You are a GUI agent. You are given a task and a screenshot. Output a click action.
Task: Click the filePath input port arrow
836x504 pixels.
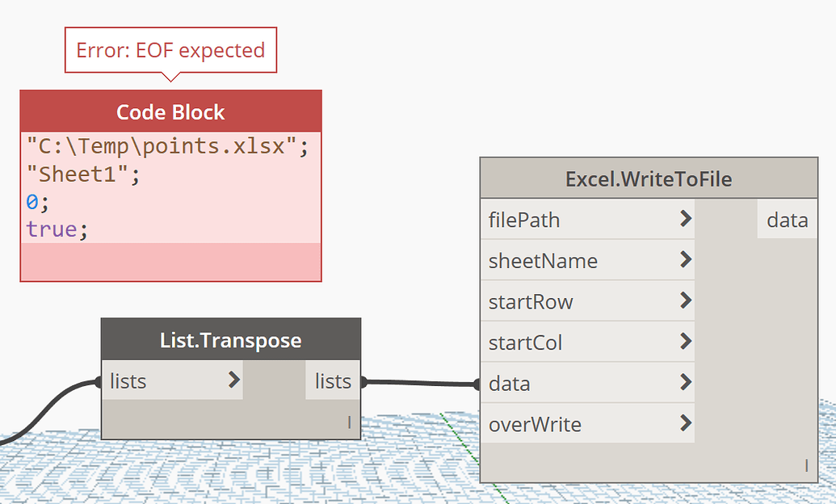click(687, 219)
